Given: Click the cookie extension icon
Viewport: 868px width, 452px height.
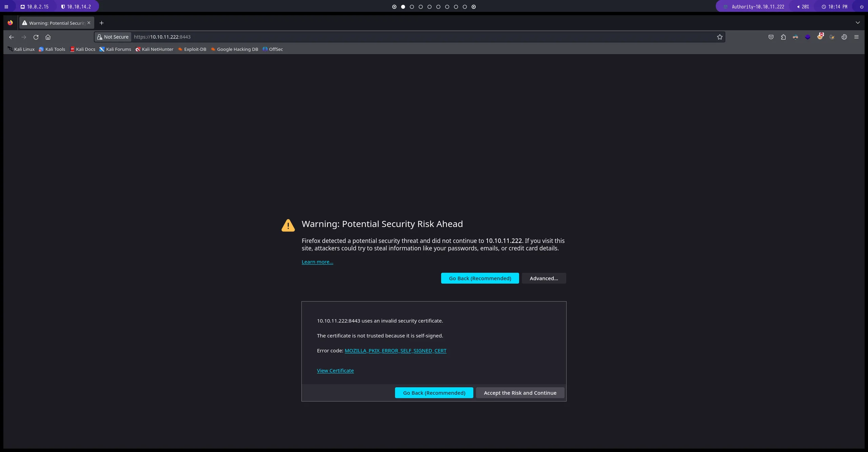Looking at the screenshot, I should click(844, 37).
